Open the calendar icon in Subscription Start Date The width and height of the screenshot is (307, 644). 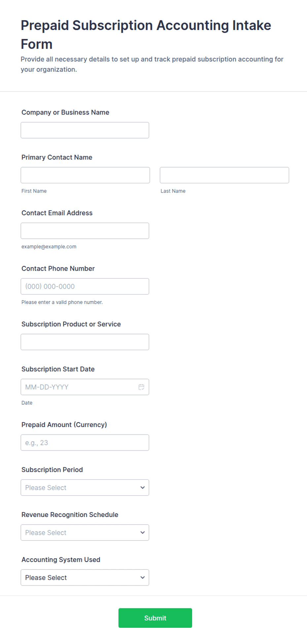coord(141,387)
